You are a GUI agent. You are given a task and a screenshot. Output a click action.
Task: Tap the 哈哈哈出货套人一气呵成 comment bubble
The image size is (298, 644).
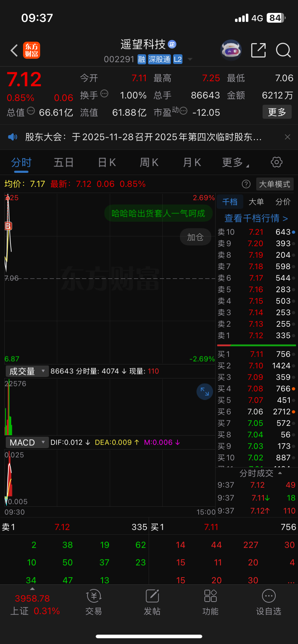pyautogui.click(x=158, y=213)
